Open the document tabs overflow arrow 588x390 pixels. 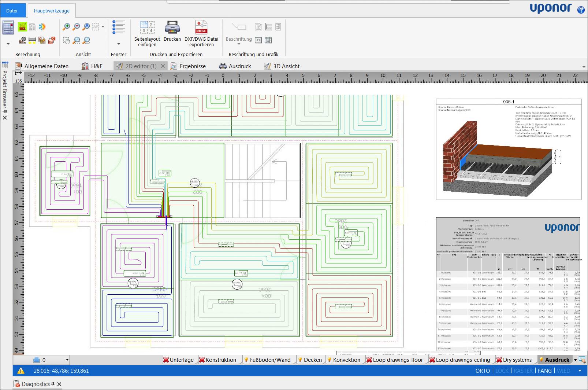pyautogui.click(x=584, y=67)
